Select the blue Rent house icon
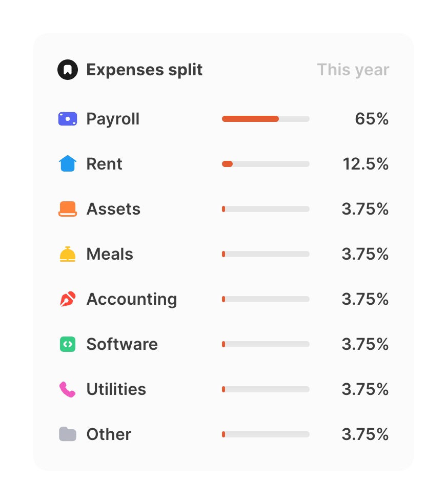447x504 pixels. click(x=67, y=163)
